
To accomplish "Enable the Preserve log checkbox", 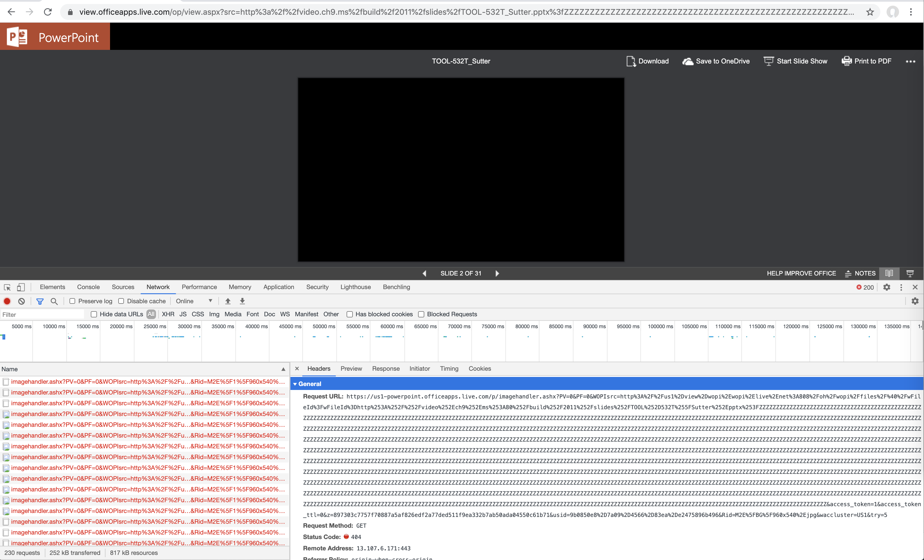I will pos(72,301).
